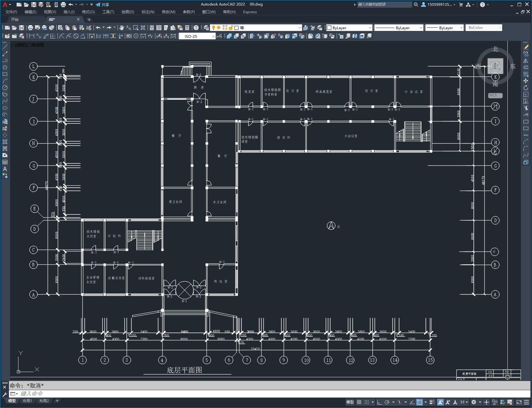Click the Linear dimension tool

pos(32,36)
